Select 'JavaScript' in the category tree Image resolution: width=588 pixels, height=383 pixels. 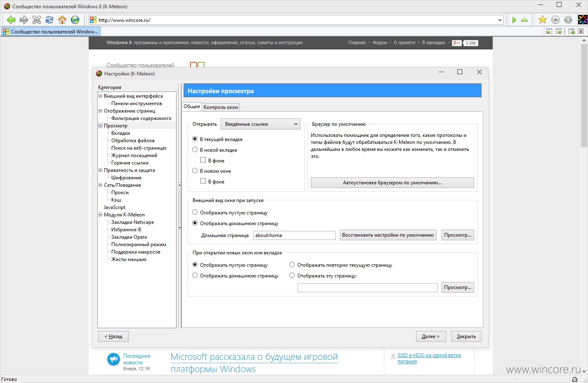coord(115,207)
